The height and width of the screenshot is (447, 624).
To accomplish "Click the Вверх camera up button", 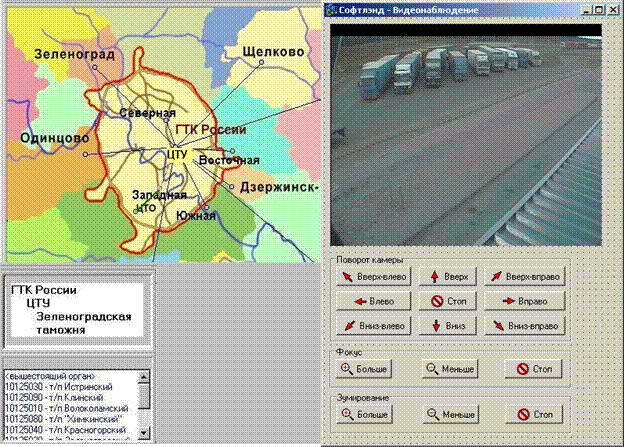I will (449, 275).
